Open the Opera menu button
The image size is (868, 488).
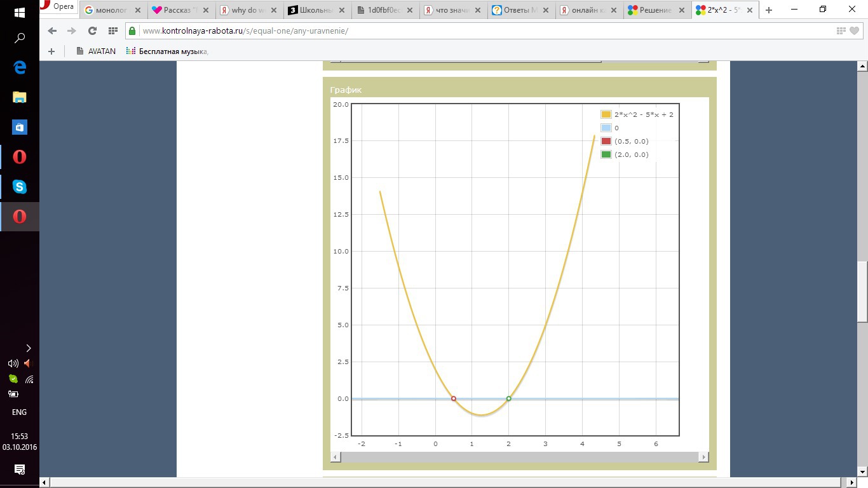pyautogui.click(x=57, y=7)
